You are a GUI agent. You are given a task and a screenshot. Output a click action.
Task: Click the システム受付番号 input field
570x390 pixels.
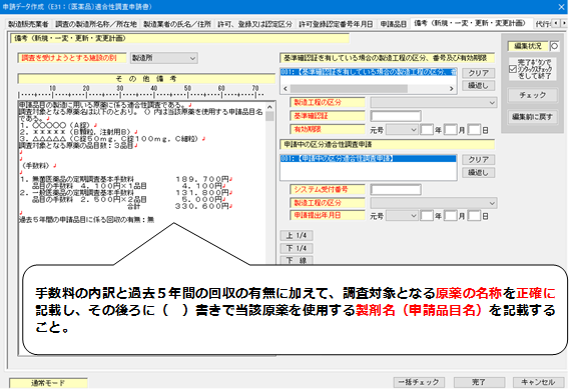pos(396,189)
